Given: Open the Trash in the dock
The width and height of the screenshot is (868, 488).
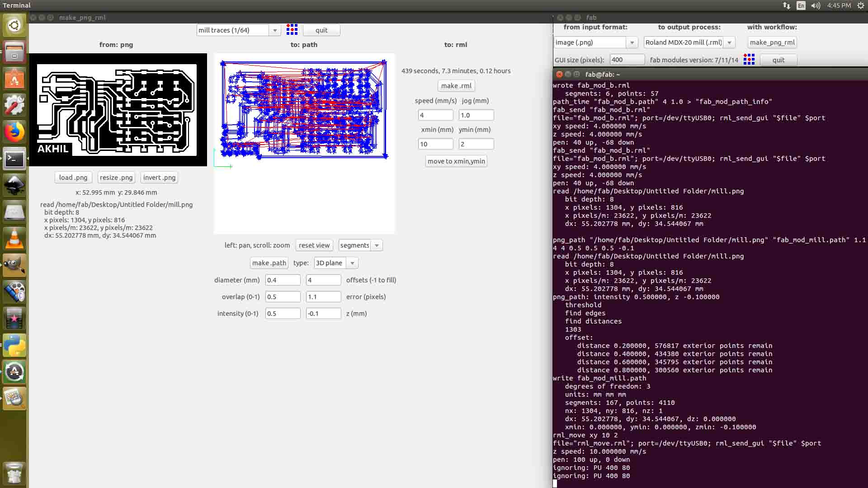Looking at the screenshot, I should click(14, 473).
